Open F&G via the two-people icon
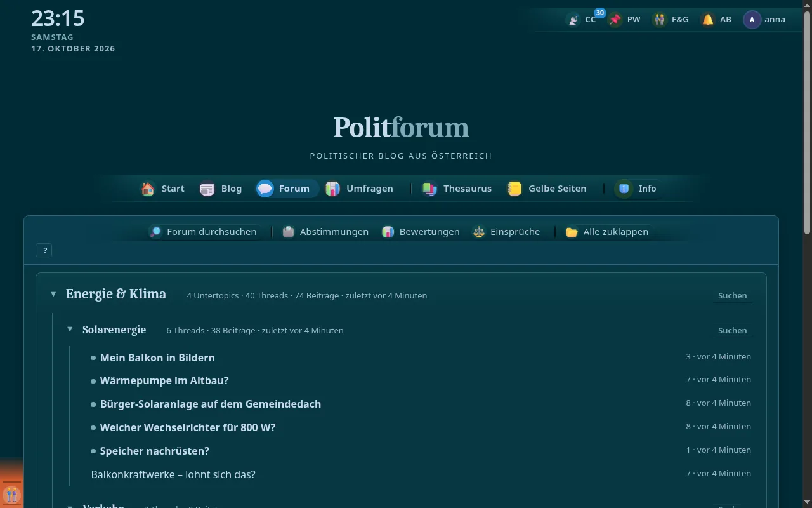The image size is (812, 508). point(660,20)
